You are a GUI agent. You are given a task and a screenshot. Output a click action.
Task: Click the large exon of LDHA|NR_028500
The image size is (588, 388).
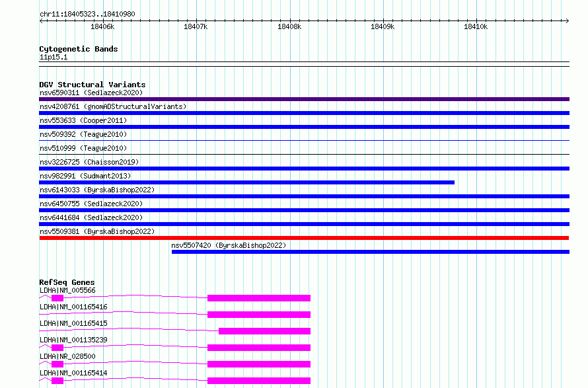[x=259, y=364]
